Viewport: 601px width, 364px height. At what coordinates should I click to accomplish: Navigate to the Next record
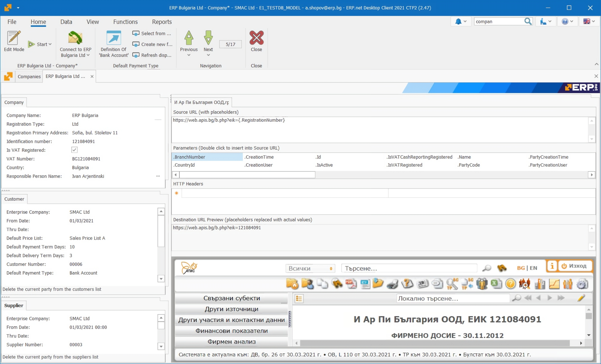tap(208, 43)
